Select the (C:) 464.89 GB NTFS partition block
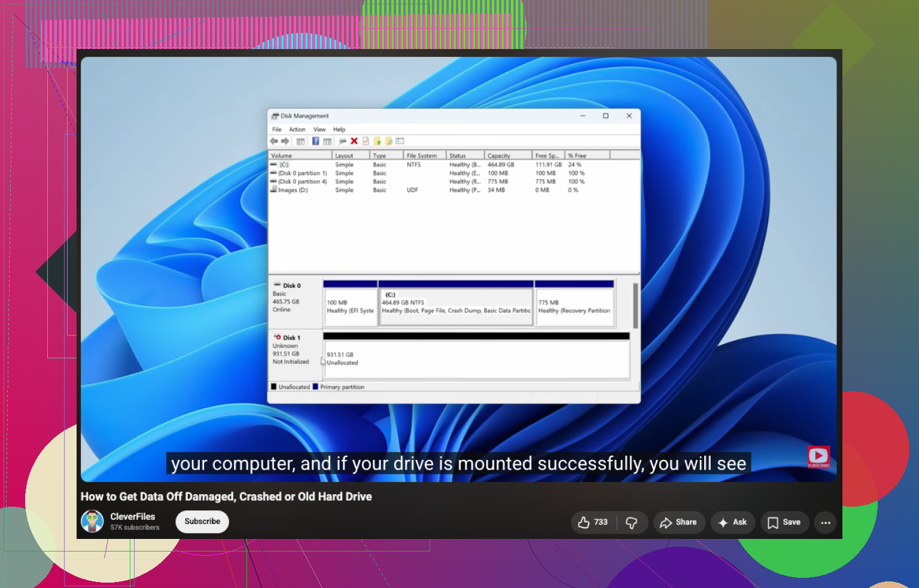 coord(456,303)
